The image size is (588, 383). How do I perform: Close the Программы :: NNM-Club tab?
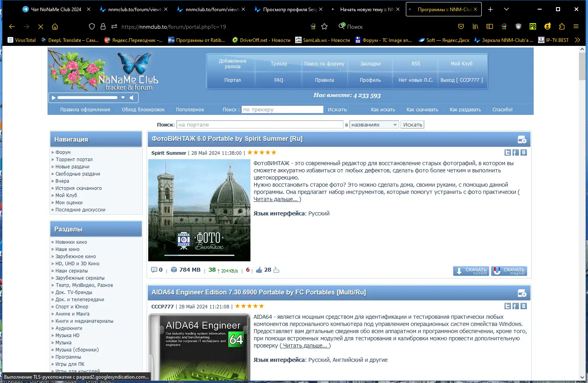point(475,9)
